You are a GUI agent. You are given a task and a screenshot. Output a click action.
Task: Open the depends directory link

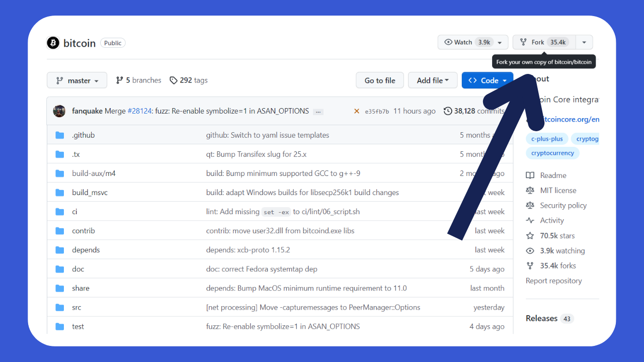(x=86, y=250)
